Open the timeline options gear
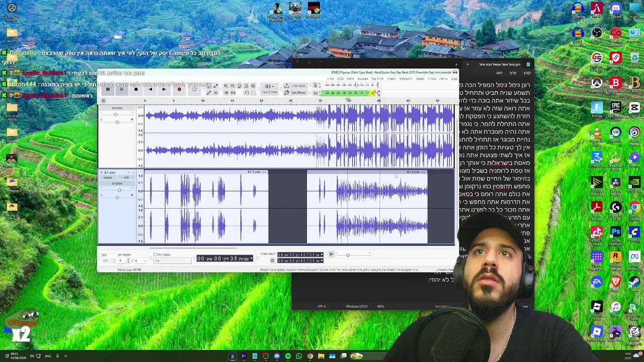Image resolution: width=644 pixels, height=362 pixels. coord(103,101)
